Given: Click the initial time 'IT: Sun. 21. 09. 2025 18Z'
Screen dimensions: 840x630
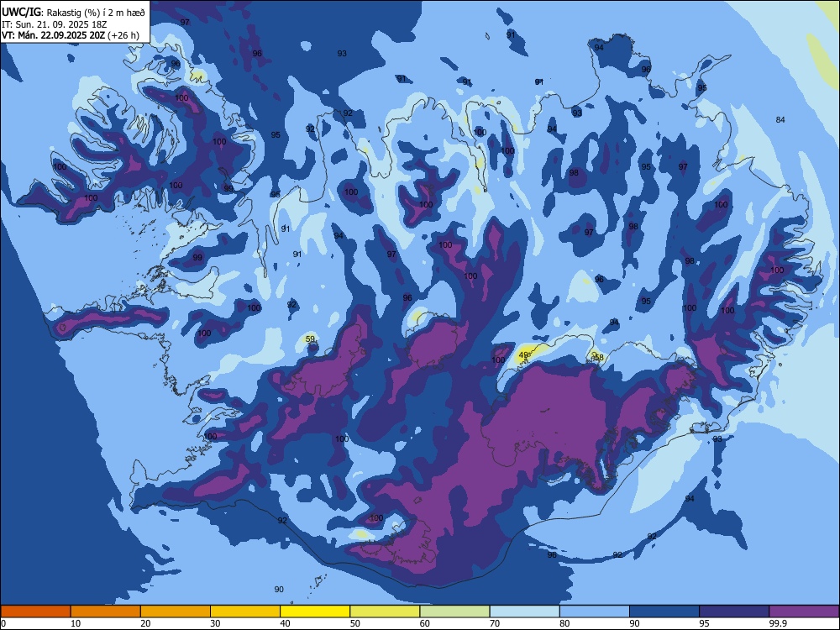Looking at the screenshot, I should click(53, 24).
